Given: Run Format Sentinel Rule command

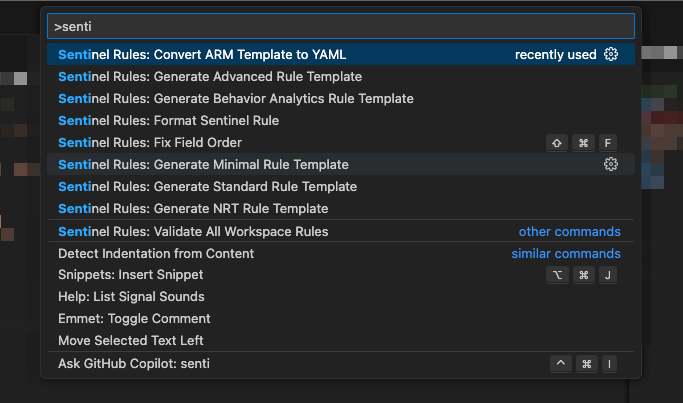Looking at the screenshot, I should coord(341,121).
